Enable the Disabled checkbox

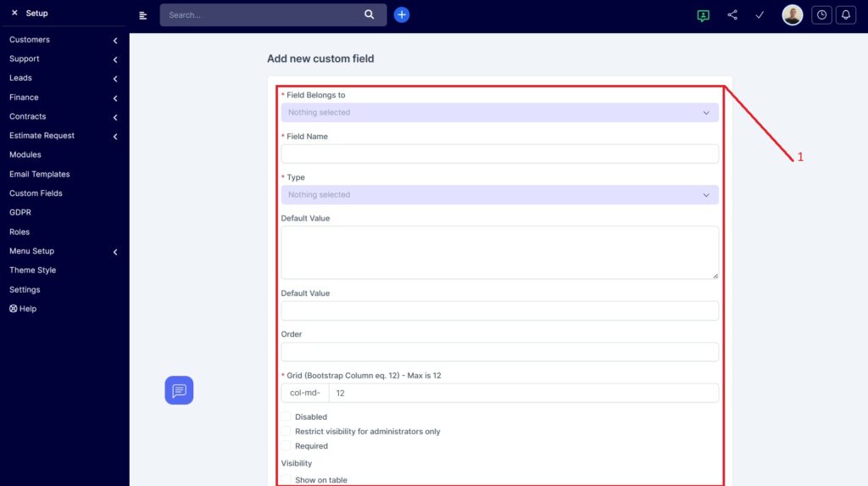(x=287, y=417)
